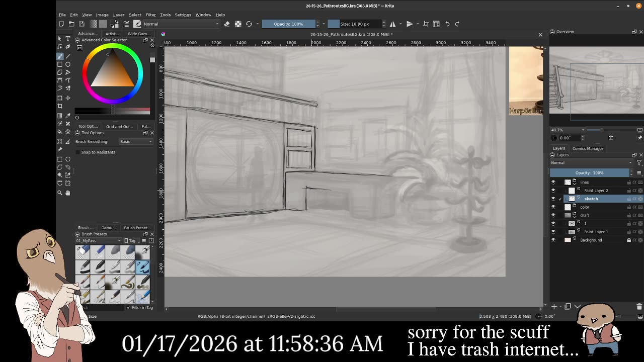Open the Brush Smoothing Basic dropdown
Screen dimensions: 644x362
pos(136,141)
